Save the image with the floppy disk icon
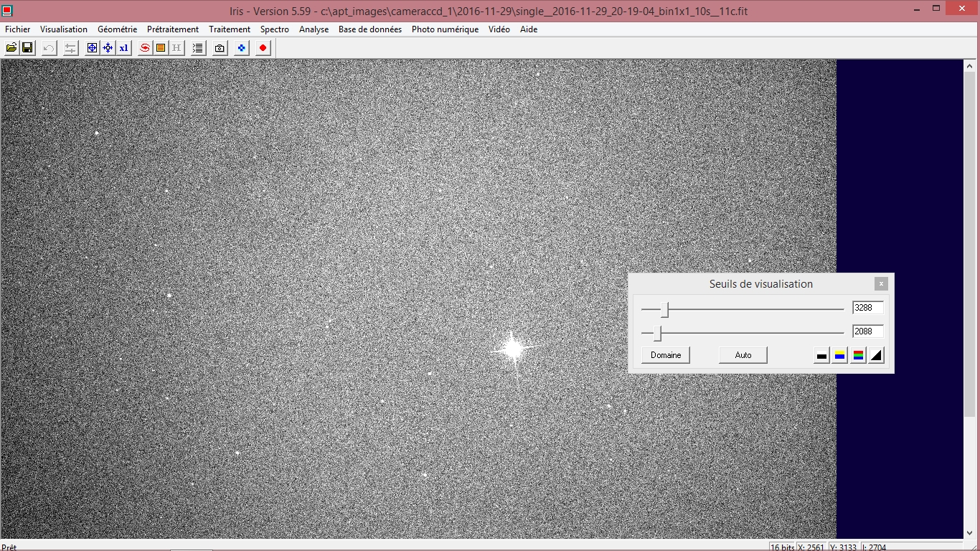 (x=27, y=48)
